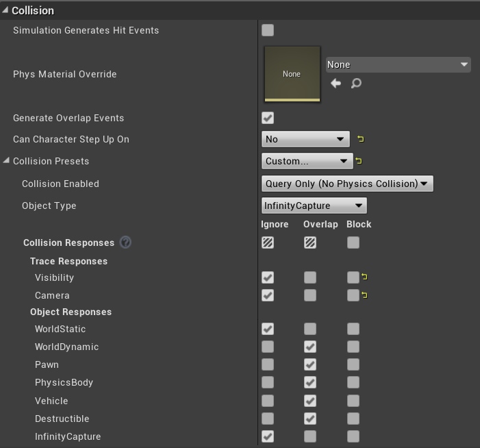This screenshot has height=448, width=480.
Task: Open Collision Presets Custom dropdown
Action: pos(307,161)
